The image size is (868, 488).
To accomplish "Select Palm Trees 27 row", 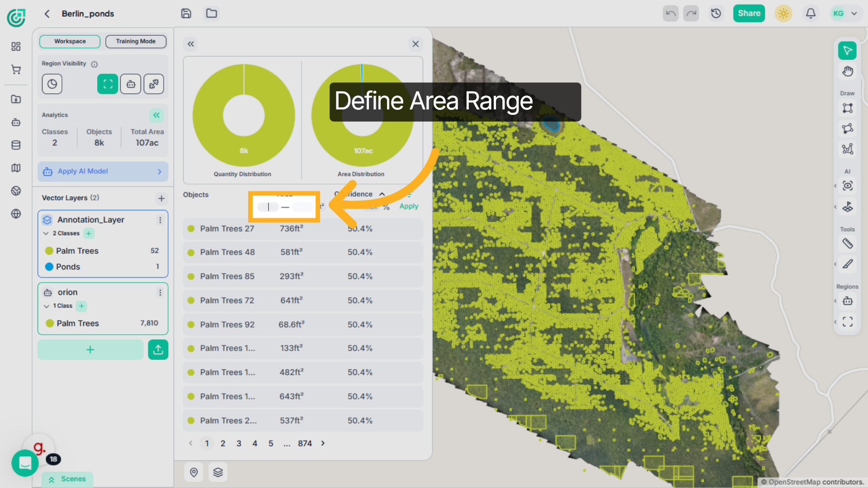I will coord(303,229).
